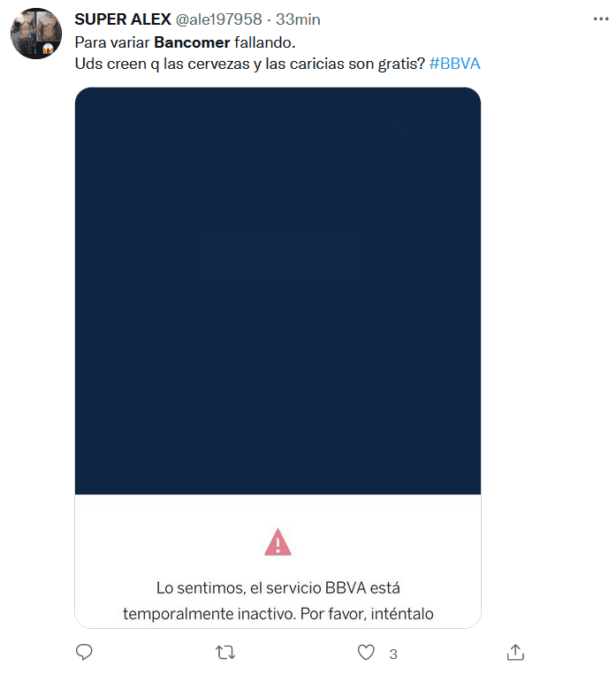Open the three-dot more options menu
This screenshot has width=616, height=674.
pos(601,19)
